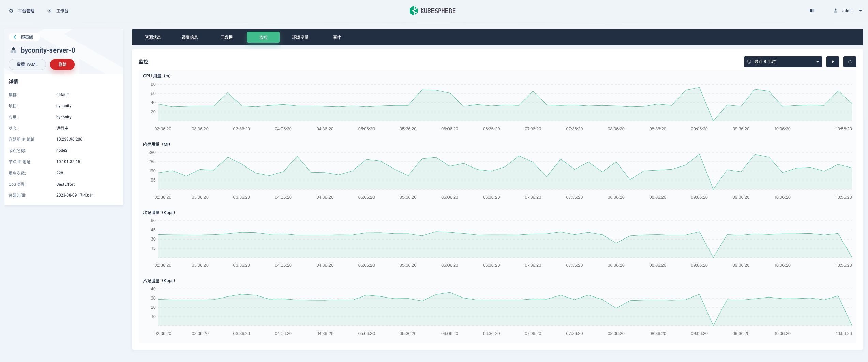Open the 环境变量 tab
Viewport: 868px width, 362px height.
[x=300, y=38]
